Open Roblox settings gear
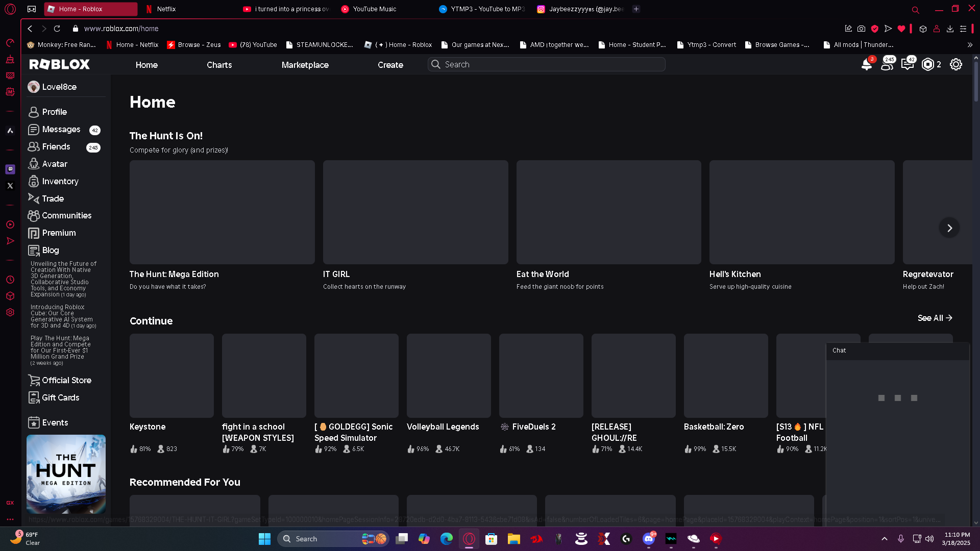Image resolution: width=980 pixels, height=551 pixels. click(956, 64)
